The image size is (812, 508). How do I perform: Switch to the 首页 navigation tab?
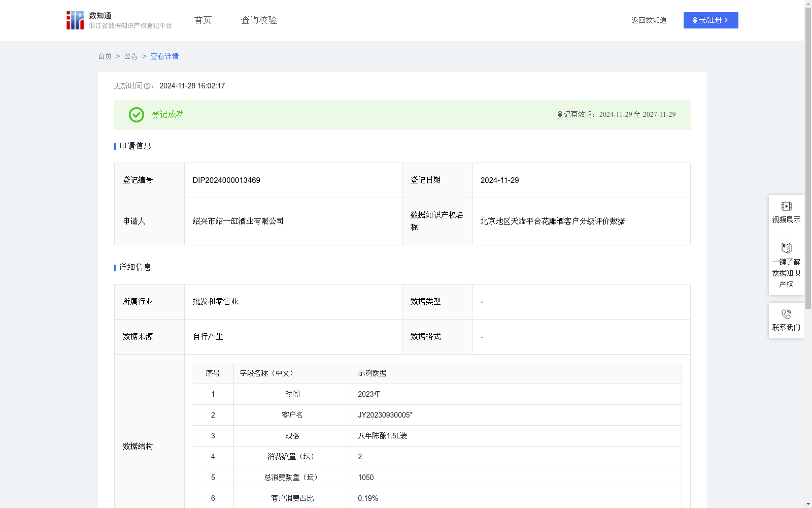click(202, 20)
